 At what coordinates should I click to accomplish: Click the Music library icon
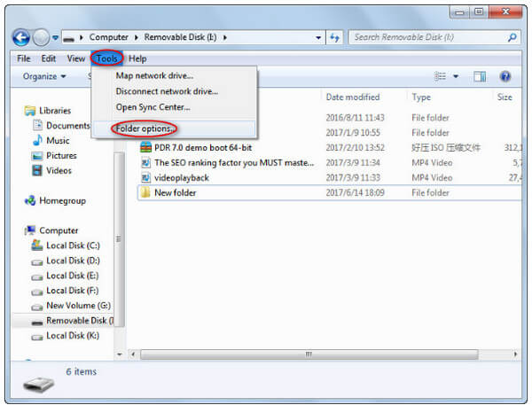pyautogui.click(x=38, y=141)
